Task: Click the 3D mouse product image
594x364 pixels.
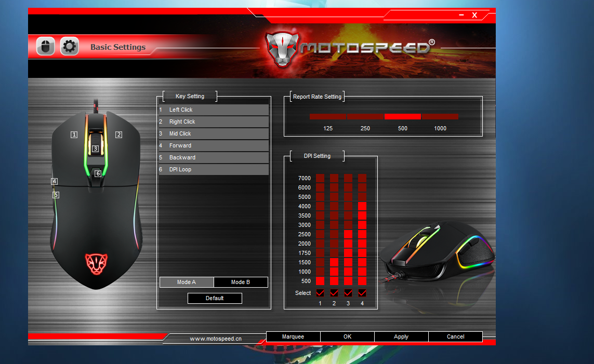Action: pos(438,252)
